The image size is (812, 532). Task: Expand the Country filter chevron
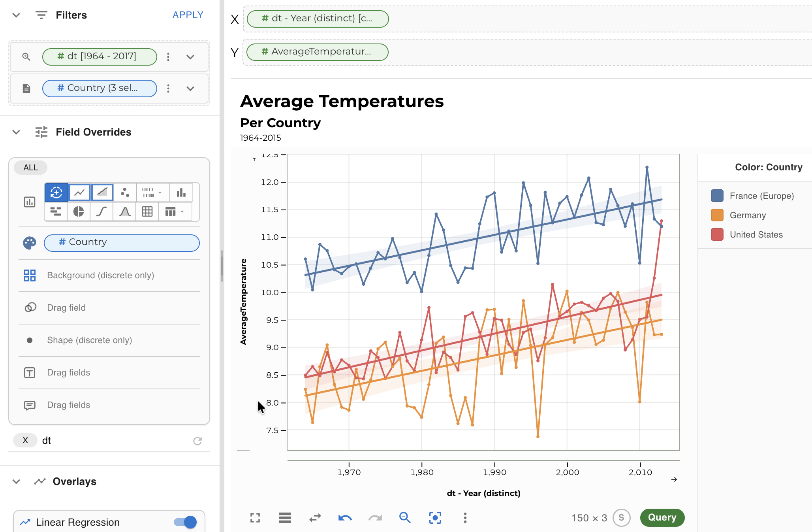point(190,89)
